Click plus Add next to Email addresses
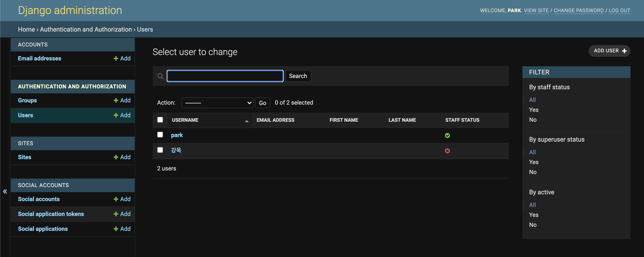Viewport: 644px width, 257px height. tap(122, 58)
